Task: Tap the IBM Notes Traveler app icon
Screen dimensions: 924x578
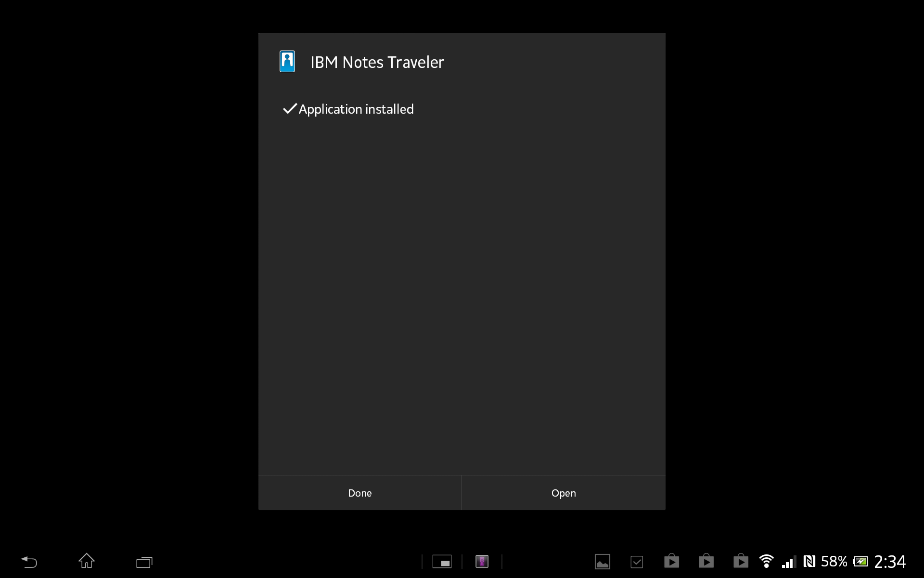Action: coord(287,62)
